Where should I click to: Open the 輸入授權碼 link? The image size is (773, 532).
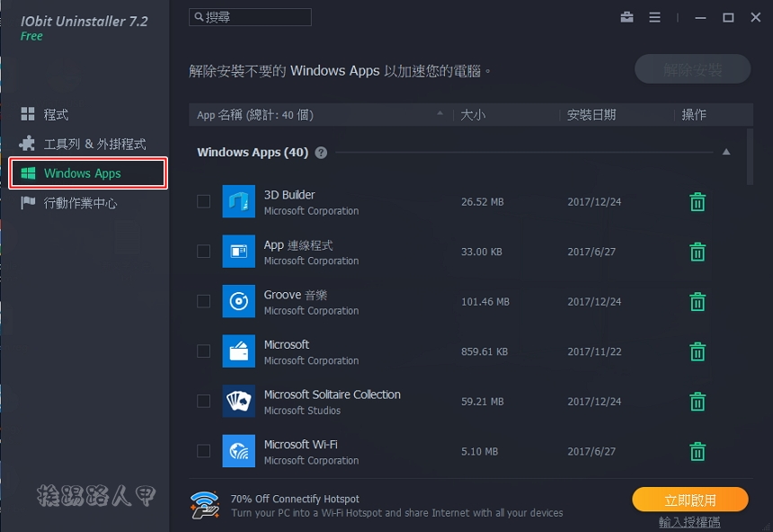[689, 521]
